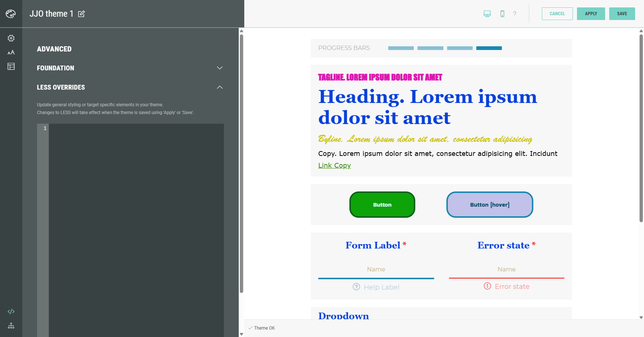The height and width of the screenshot is (337, 644).
Task: Collapse the LESS Overrides section
Action: (219, 87)
